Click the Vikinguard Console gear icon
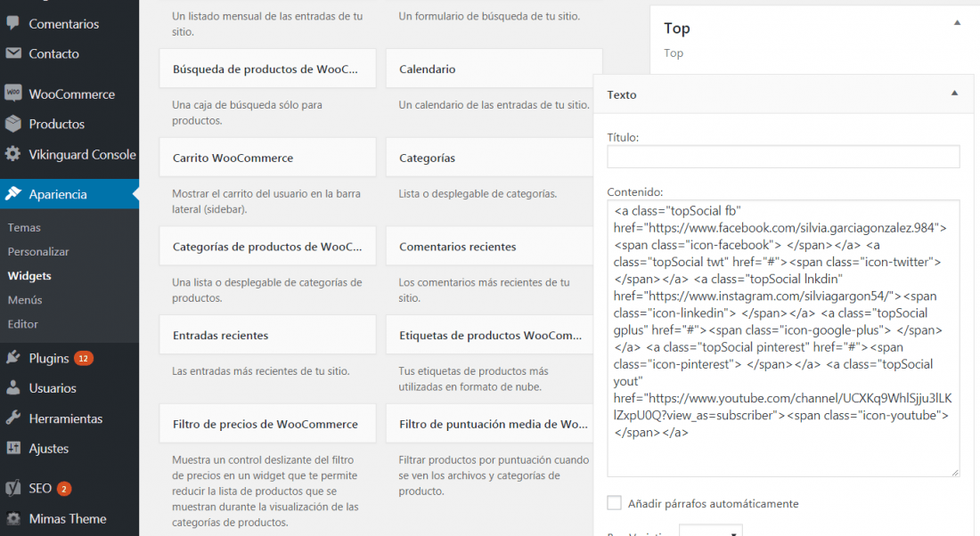This screenshot has height=536, width=980. (x=12, y=154)
